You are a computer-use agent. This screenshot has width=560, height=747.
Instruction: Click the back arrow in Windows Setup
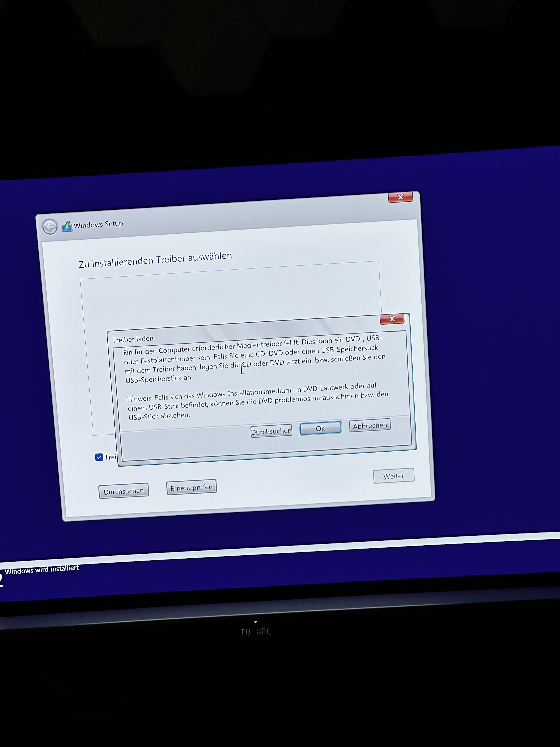tap(50, 227)
